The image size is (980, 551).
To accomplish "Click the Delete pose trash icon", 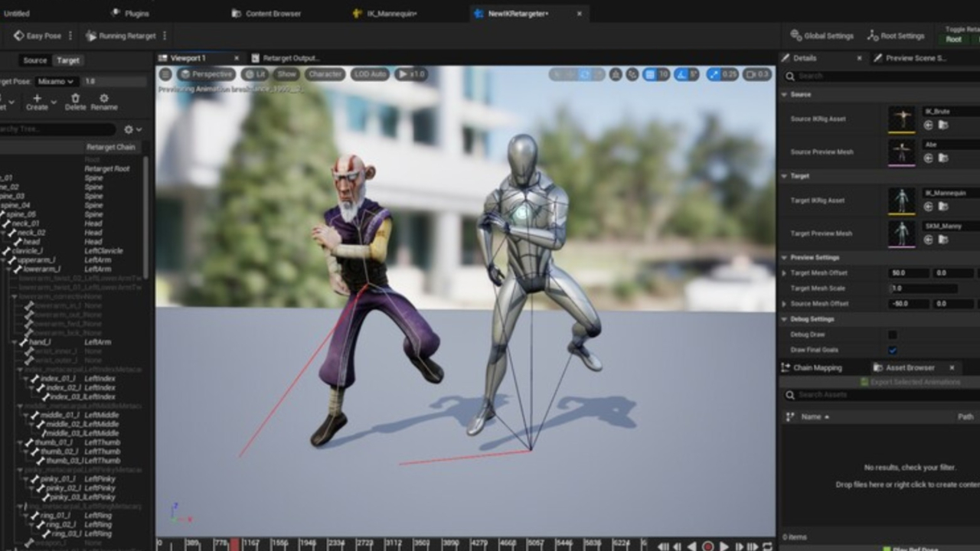I will (75, 99).
